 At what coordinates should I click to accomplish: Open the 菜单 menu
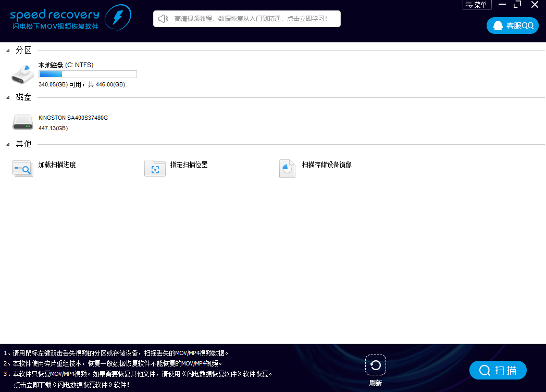477,5
